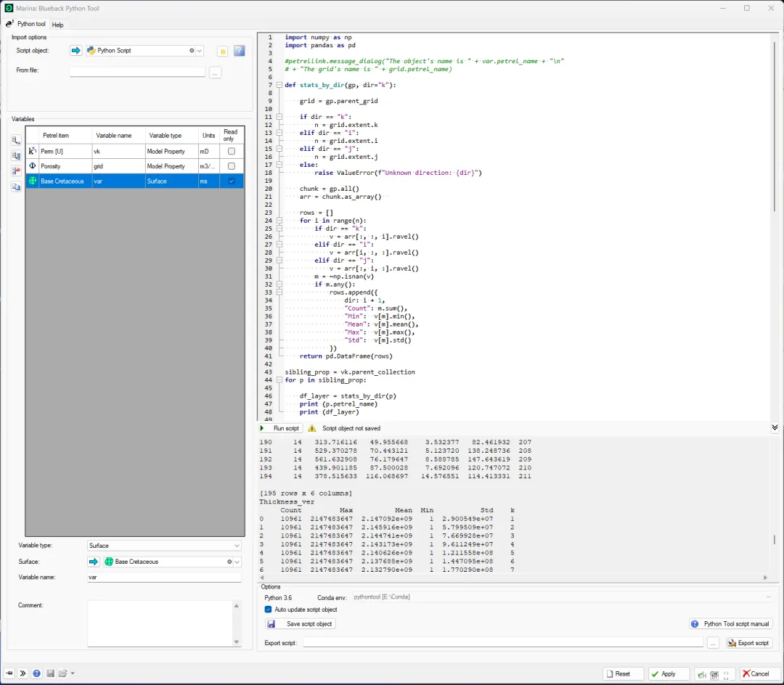Click the middle icon in the group after Apply
This screenshot has height=685, width=784.
coord(714,675)
